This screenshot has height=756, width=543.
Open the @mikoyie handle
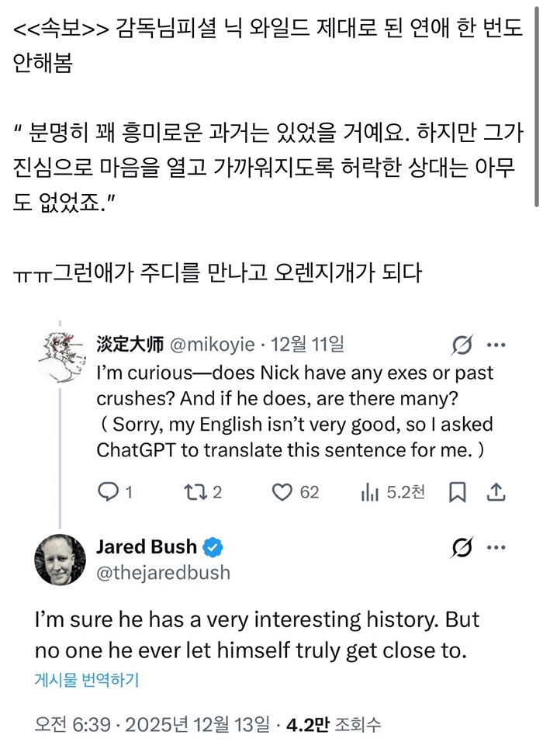click(x=203, y=344)
